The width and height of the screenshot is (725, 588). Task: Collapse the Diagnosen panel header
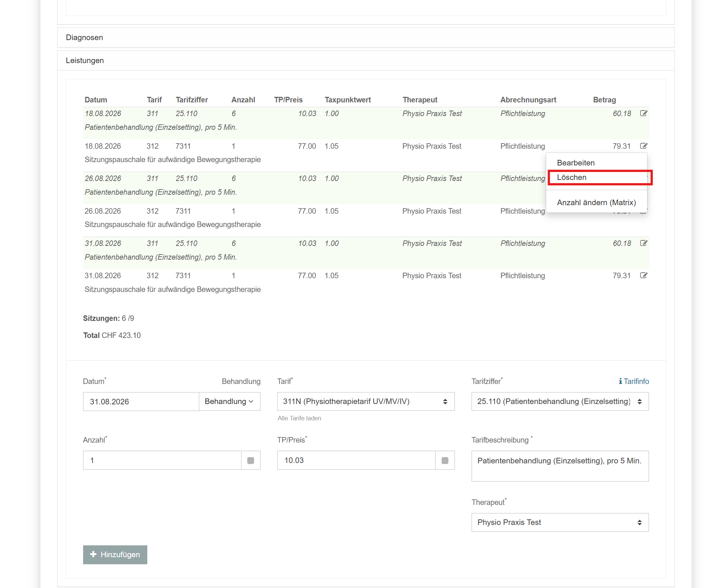tap(366, 37)
